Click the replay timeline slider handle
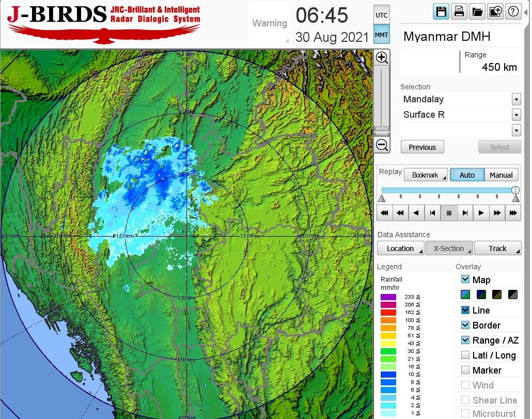532x419 pixels. coord(515,190)
